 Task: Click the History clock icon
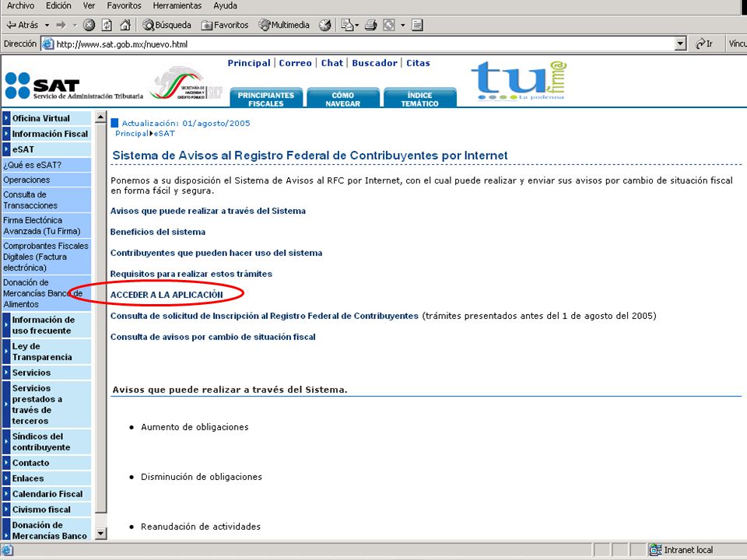point(325,25)
